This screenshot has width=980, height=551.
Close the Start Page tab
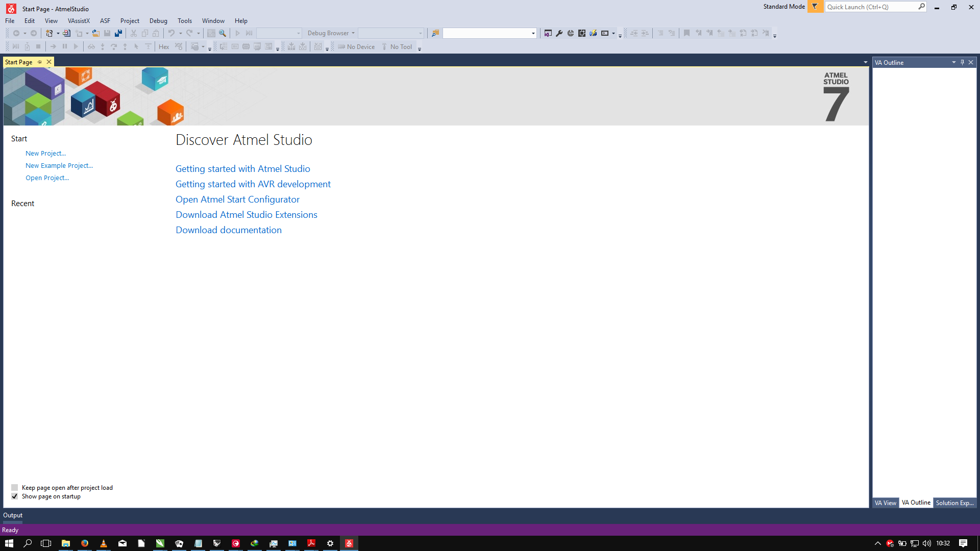coord(49,62)
